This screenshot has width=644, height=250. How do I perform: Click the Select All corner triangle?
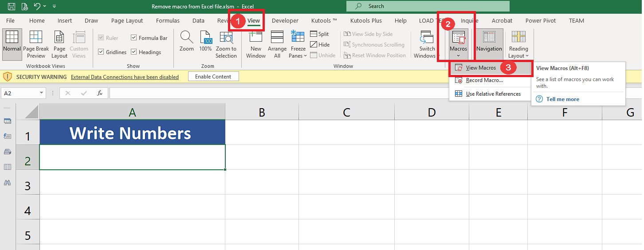click(x=32, y=112)
